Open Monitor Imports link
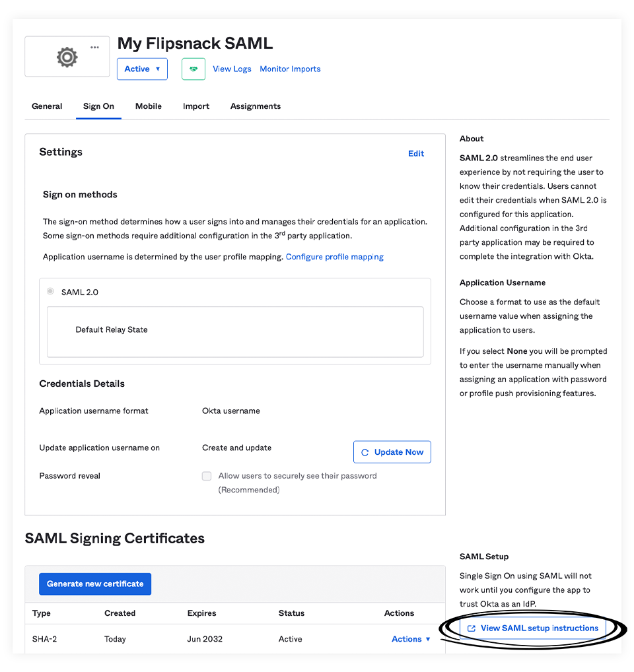 [290, 69]
